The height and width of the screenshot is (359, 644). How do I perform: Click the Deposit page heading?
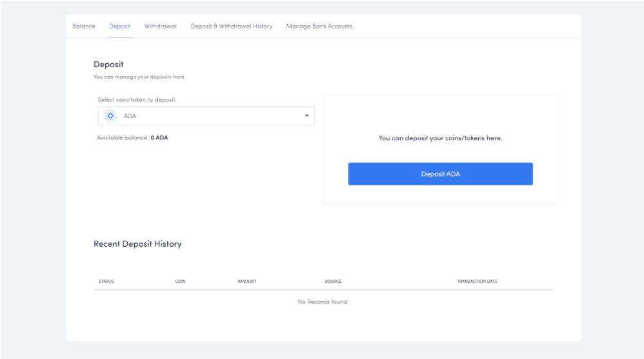point(108,64)
